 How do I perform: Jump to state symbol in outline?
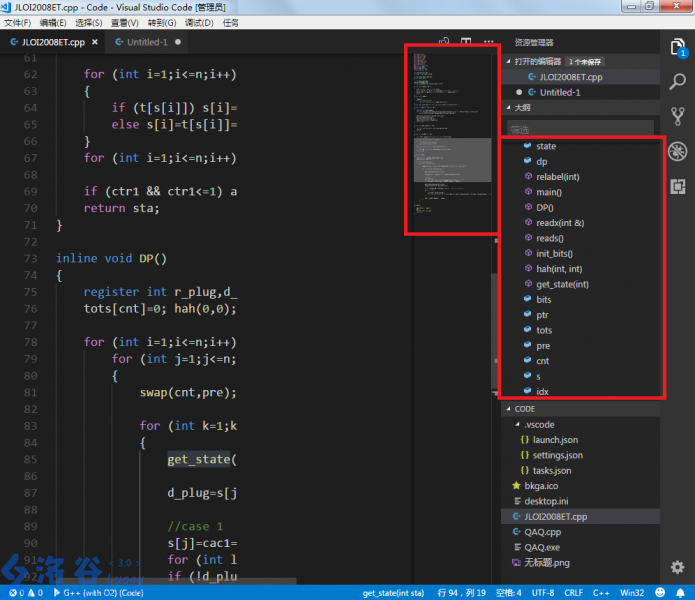(546, 146)
